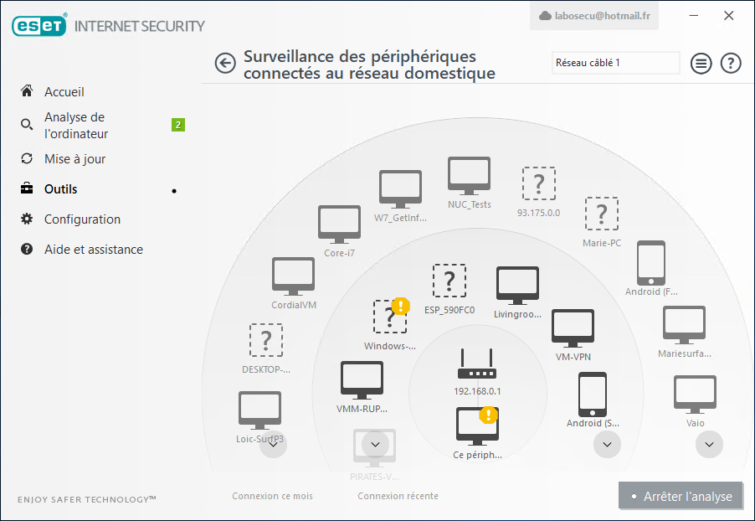Minimize the ESET window
The height and width of the screenshot is (521, 755).
[693, 15]
